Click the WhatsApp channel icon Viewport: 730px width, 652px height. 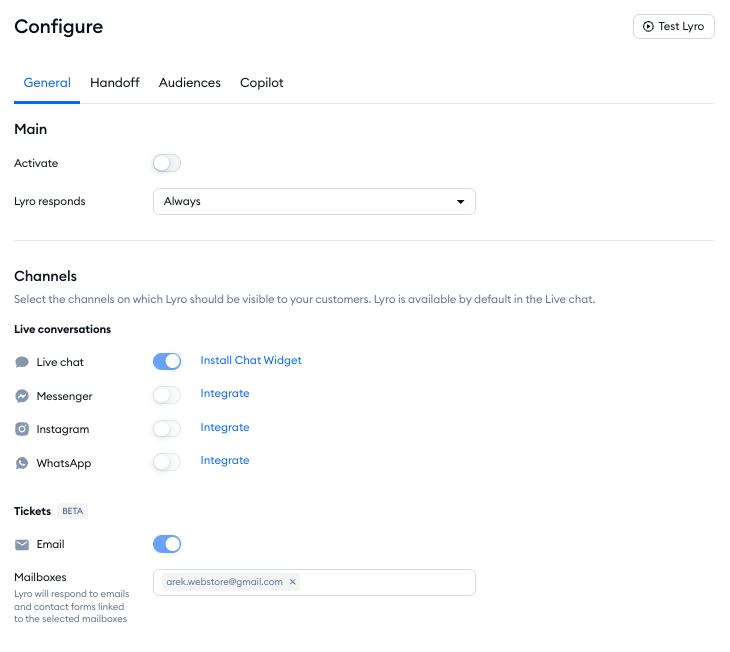click(22, 463)
